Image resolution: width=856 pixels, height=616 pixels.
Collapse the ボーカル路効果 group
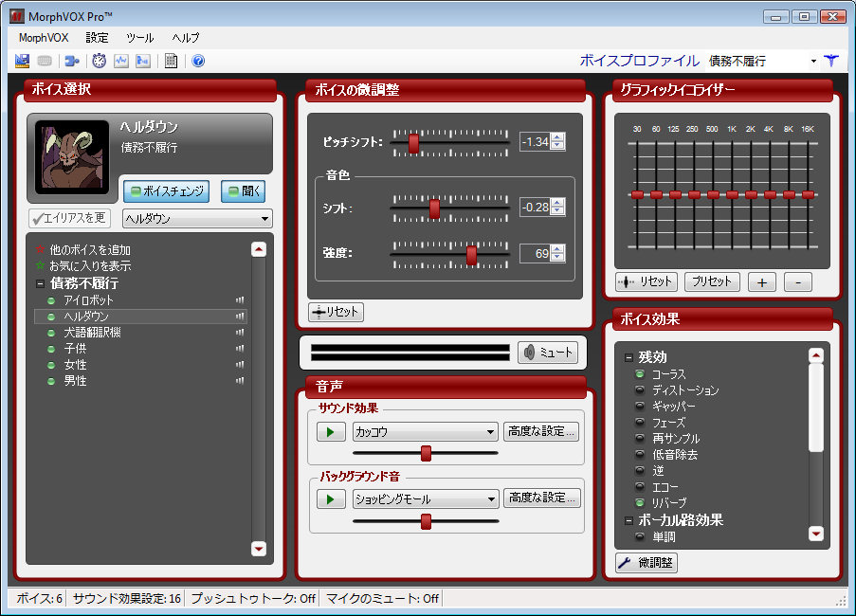628,520
